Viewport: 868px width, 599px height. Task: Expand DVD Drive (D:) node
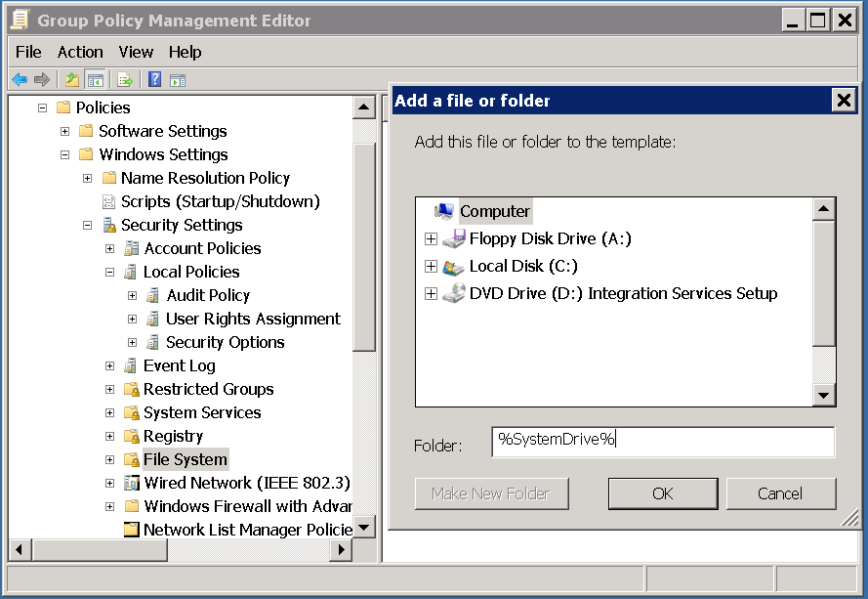tap(431, 293)
